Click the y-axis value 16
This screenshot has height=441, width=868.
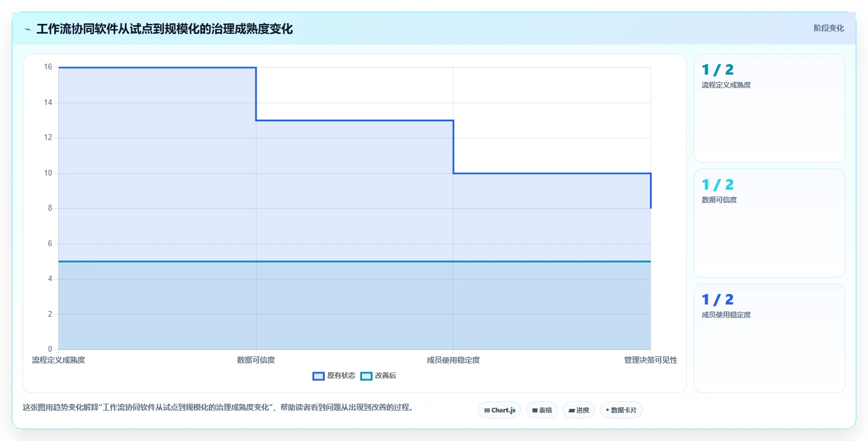tap(48, 67)
